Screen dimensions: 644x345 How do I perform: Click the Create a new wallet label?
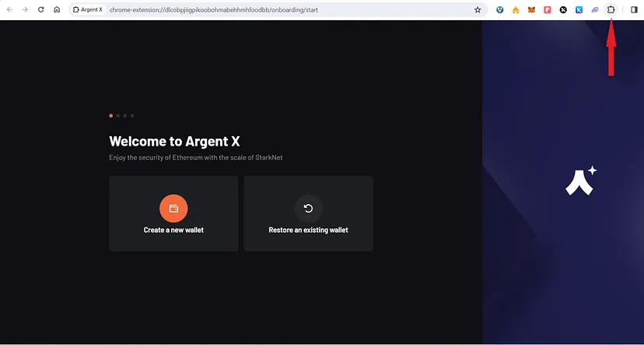coord(173,231)
